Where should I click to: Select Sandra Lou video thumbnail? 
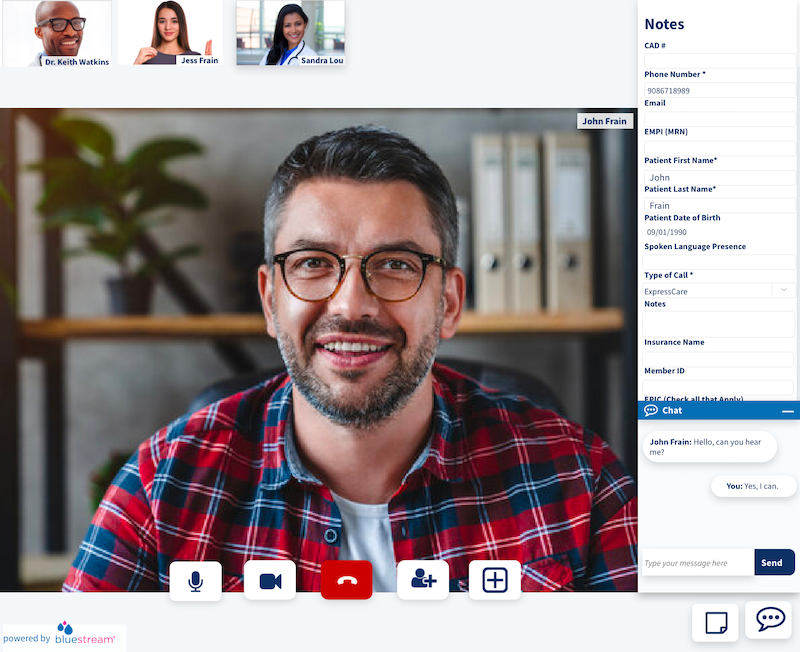click(290, 33)
